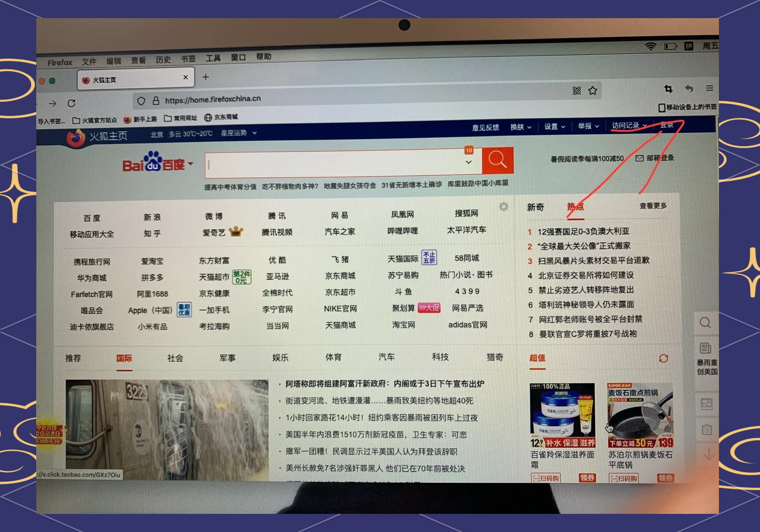Click the Baidu logo

coord(153,163)
